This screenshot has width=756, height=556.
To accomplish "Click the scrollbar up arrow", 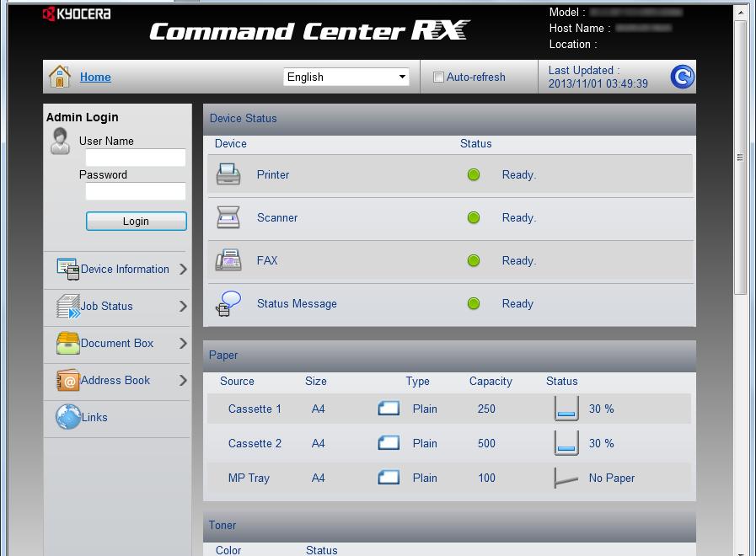I will click(x=740, y=12).
